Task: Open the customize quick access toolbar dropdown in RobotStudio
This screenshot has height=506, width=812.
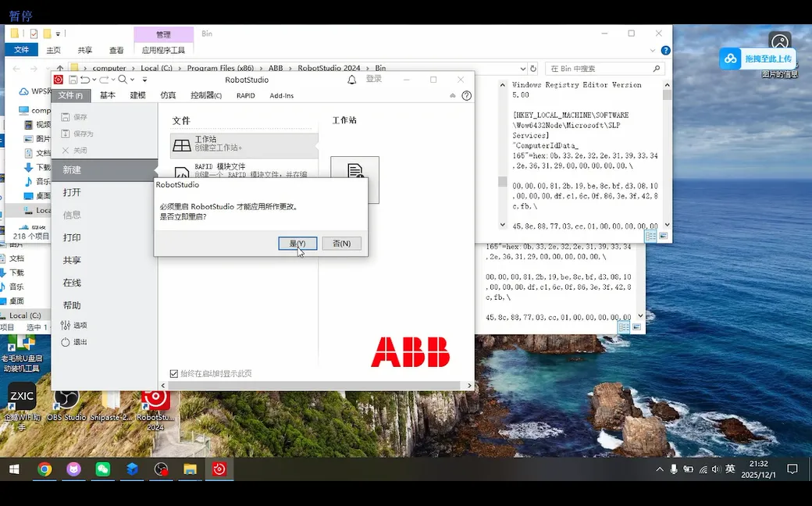Action: 144,79
